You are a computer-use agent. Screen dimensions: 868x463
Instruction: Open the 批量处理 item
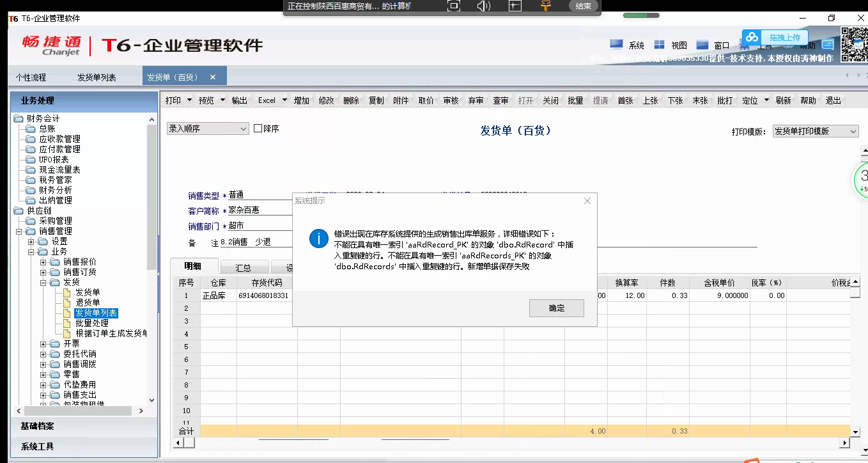92,323
